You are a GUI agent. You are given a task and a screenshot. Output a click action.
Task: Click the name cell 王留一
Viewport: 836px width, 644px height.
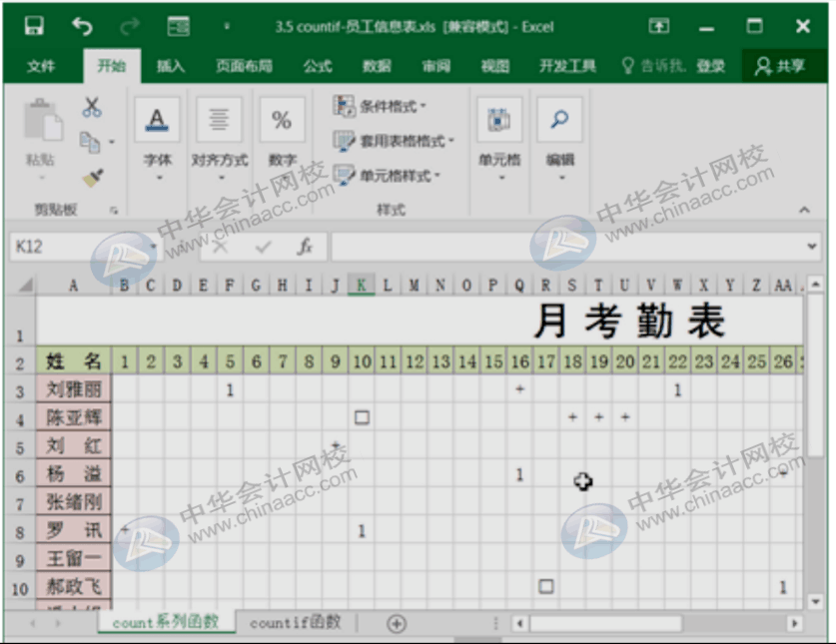point(74,558)
